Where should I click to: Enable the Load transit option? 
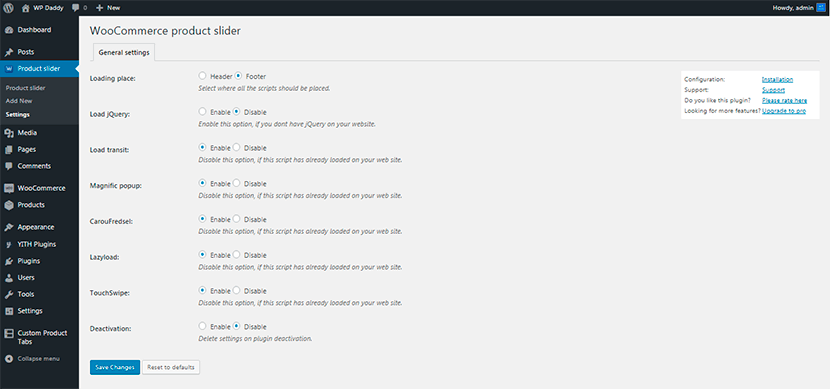[x=202, y=148]
